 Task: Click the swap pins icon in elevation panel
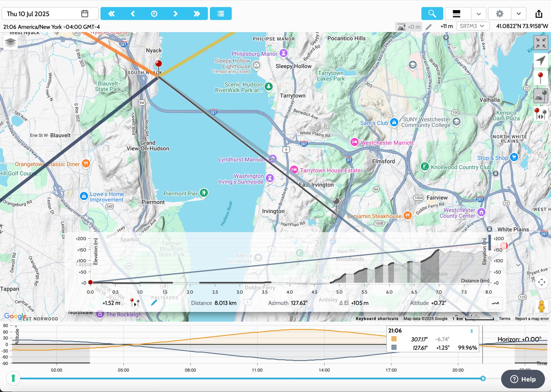[135, 303]
